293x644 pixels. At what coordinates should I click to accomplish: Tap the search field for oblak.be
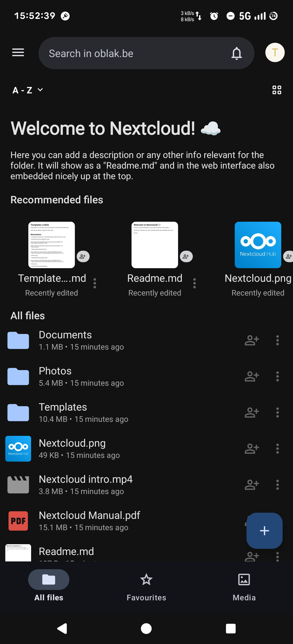click(x=146, y=53)
